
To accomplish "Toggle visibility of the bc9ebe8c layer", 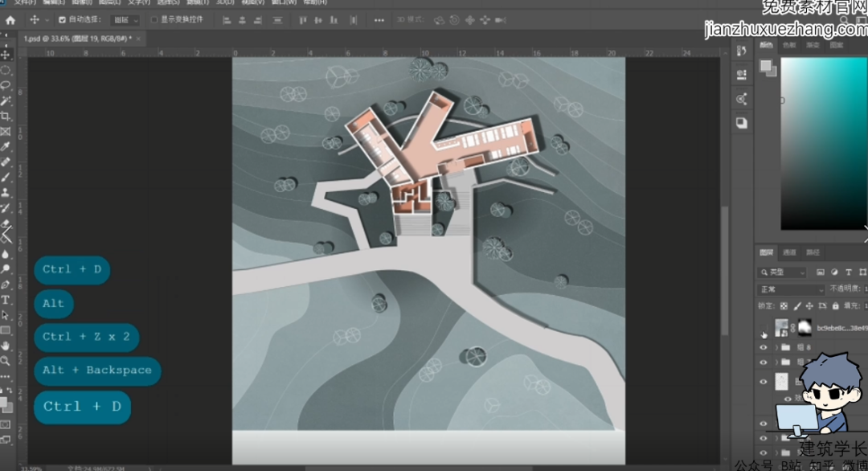I will 764,328.
